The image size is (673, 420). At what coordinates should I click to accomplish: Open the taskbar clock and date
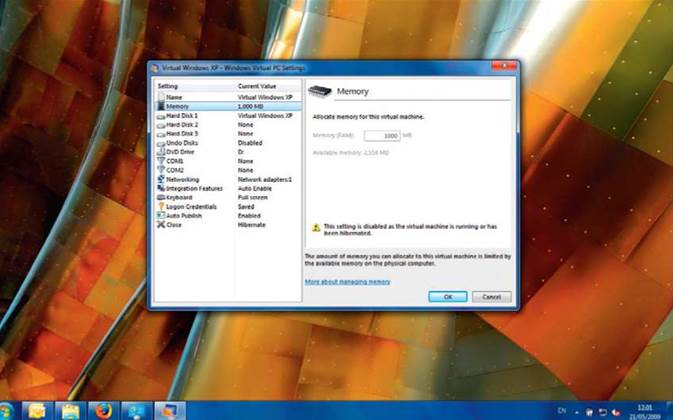click(644, 410)
